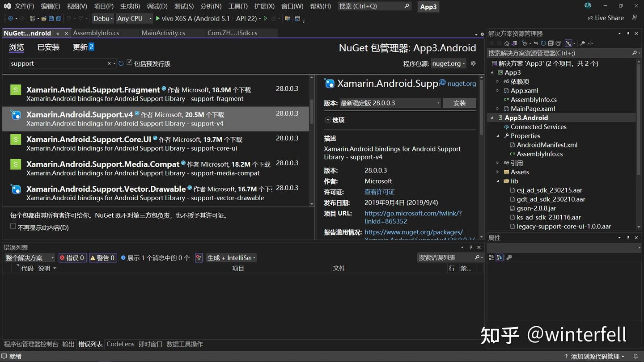Image resolution: width=644 pixels, height=362 pixels.
Task: Collapse the lib folder in Solution Explorer
Action: tap(498, 181)
